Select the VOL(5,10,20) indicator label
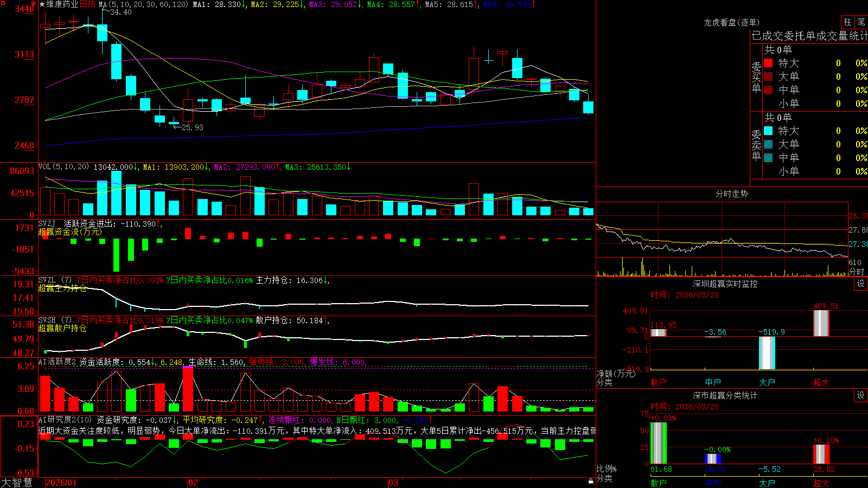The image size is (868, 488). pos(63,166)
